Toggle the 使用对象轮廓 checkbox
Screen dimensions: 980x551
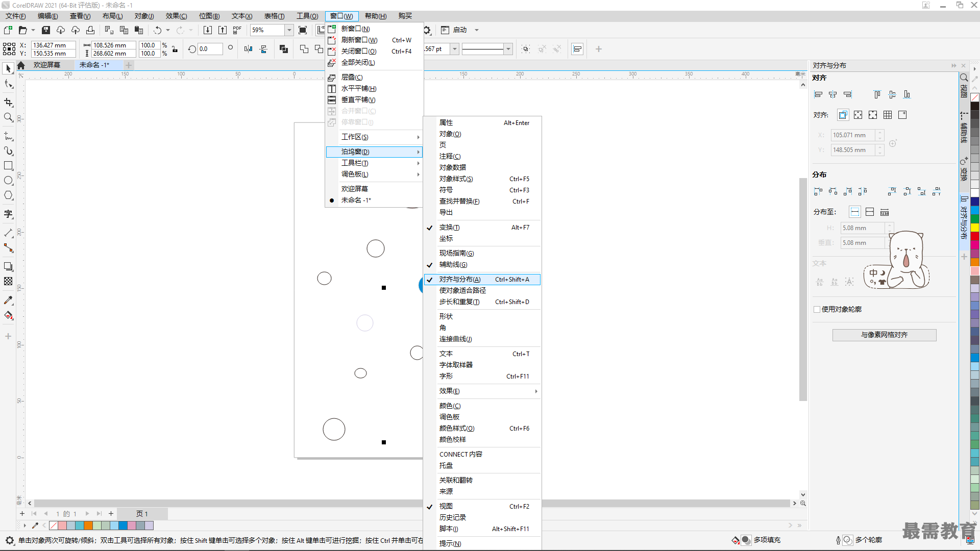pyautogui.click(x=817, y=309)
